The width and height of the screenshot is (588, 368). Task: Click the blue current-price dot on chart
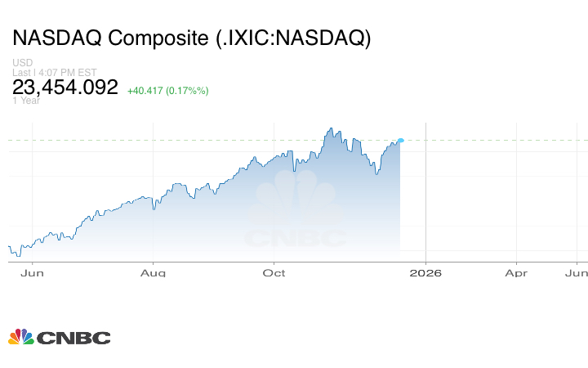pos(400,141)
